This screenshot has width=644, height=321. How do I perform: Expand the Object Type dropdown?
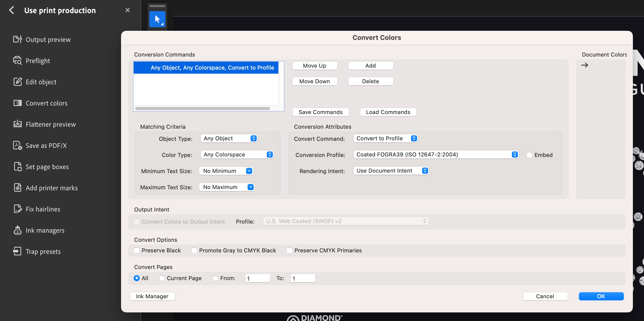click(x=229, y=138)
